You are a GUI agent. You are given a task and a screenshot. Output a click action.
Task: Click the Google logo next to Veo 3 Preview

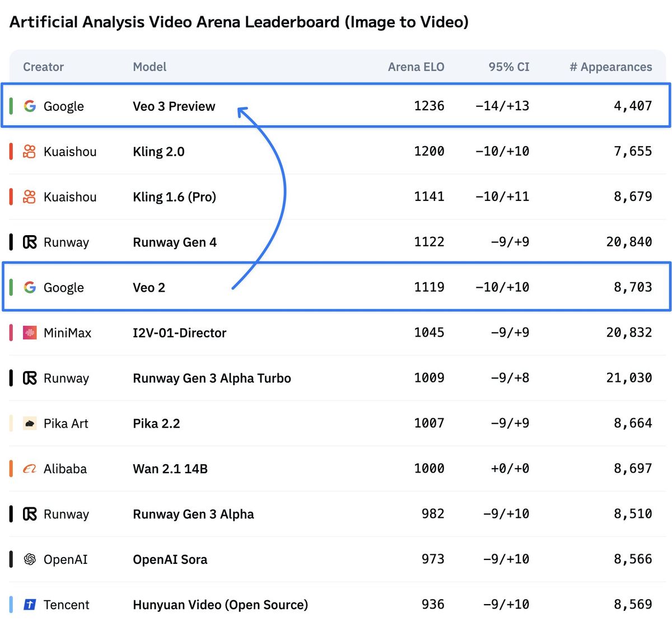pyautogui.click(x=29, y=106)
